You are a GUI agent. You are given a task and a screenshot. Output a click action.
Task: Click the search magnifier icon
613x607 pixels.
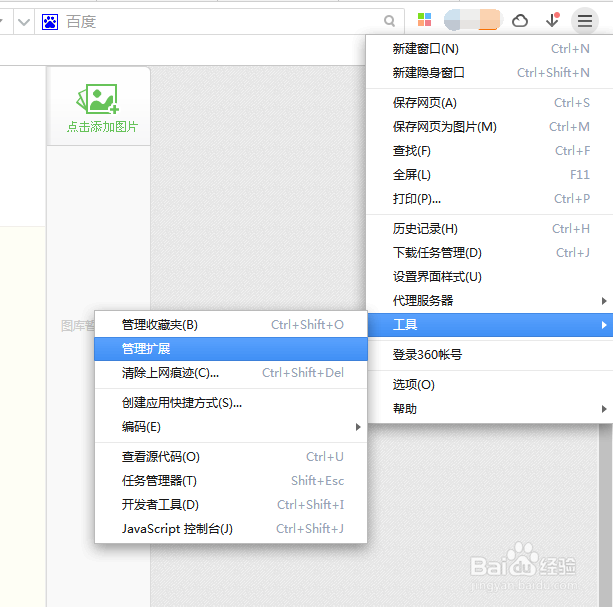(389, 21)
